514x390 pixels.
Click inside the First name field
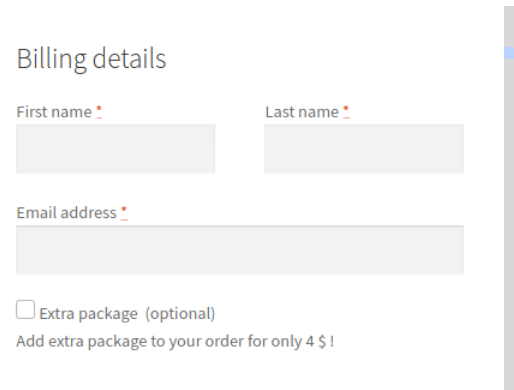(x=115, y=149)
